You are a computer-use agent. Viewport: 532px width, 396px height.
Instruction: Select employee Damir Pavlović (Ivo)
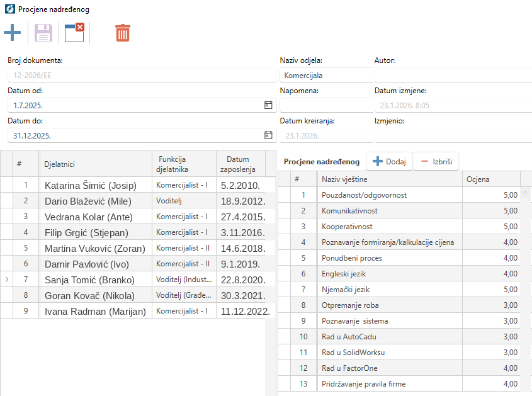(87, 264)
